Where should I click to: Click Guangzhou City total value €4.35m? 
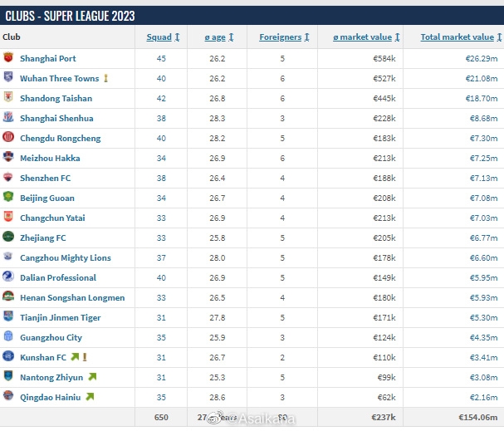pyautogui.click(x=484, y=337)
